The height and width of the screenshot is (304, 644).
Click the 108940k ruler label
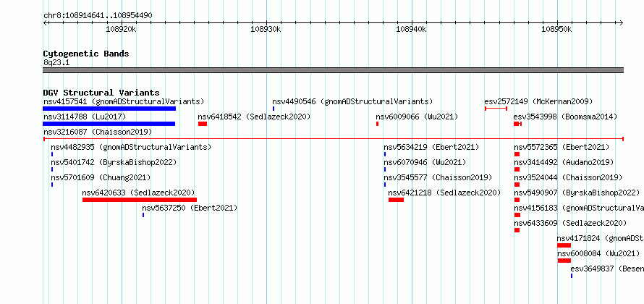[x=411, y=29]
